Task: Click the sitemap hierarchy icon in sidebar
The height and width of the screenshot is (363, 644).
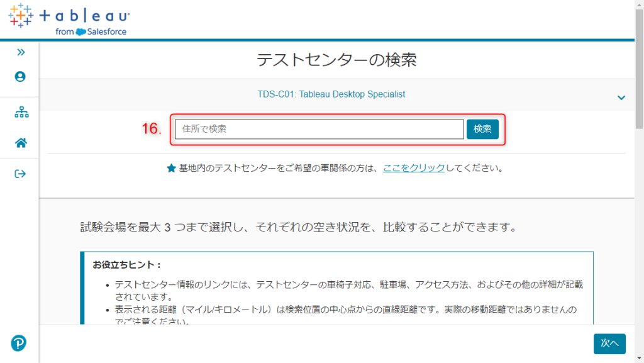Action: (21, 112)
